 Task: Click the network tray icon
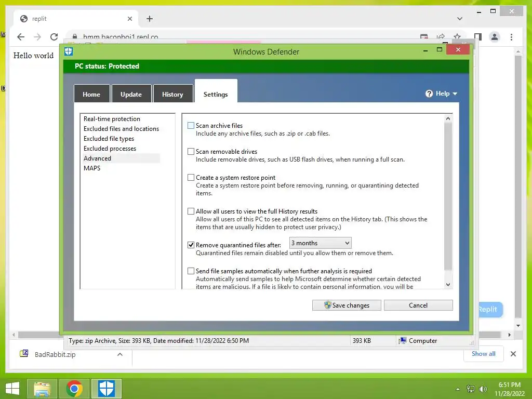[471, 389]
